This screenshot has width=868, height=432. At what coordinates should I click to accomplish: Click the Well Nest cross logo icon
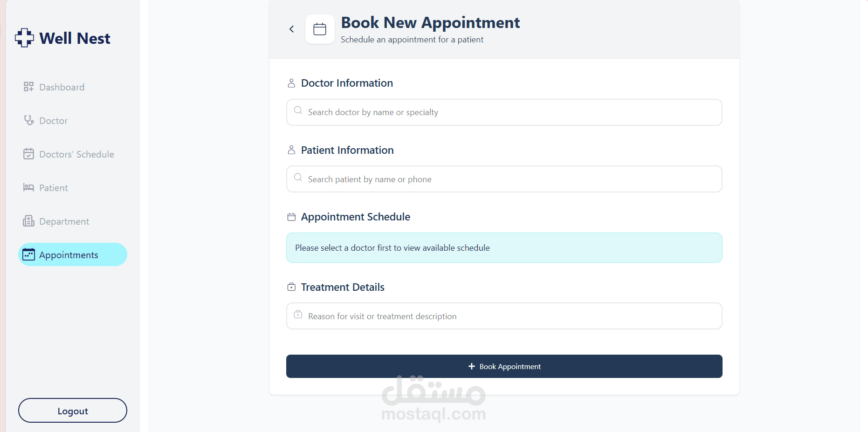click(x=24, y=38)
